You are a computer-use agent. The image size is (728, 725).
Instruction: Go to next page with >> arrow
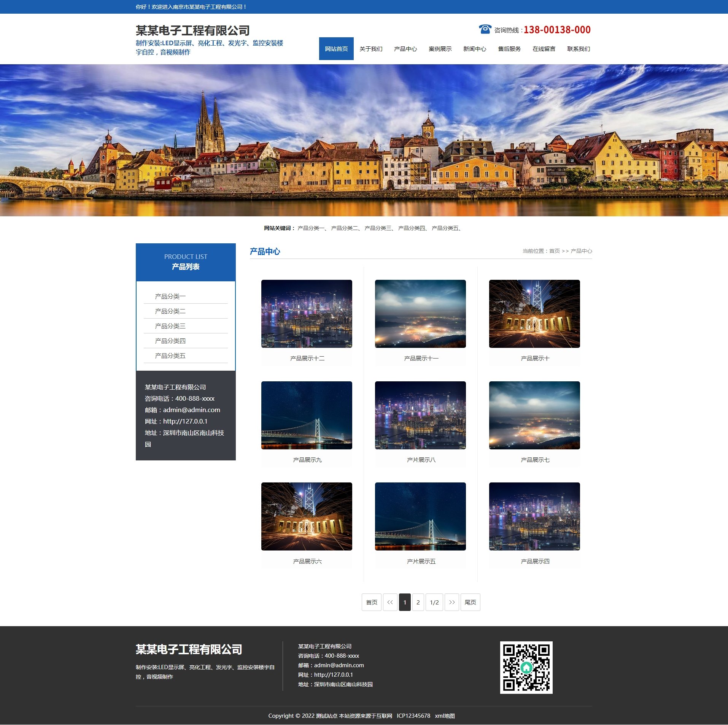coord(451,602)
